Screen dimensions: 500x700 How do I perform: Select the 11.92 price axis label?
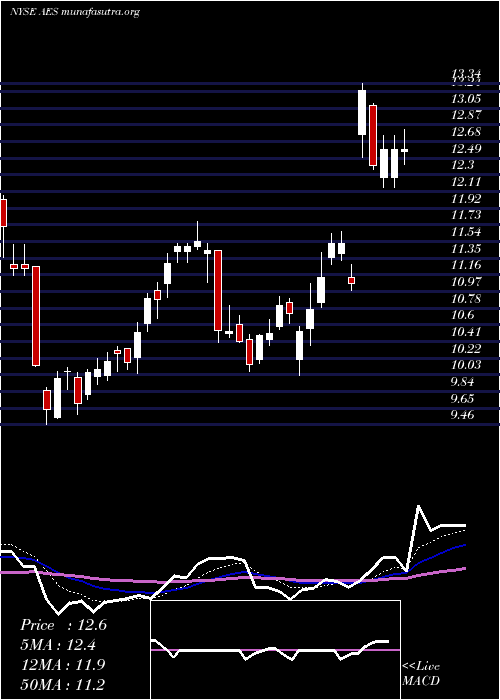tap(466, 199)
